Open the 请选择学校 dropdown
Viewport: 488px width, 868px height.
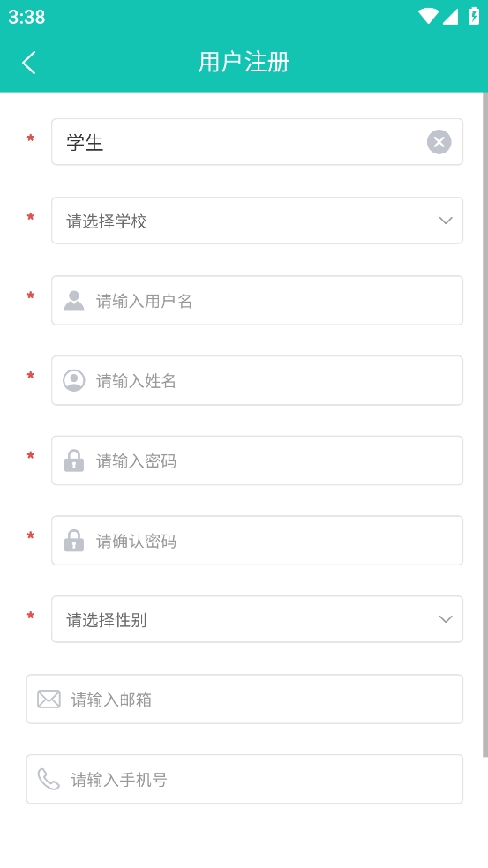pyautogui.click(x=257, y=221)
